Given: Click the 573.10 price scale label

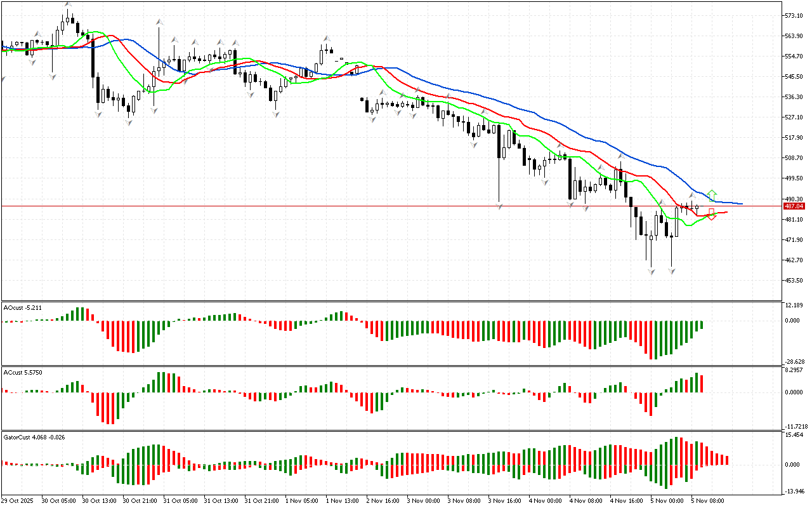Looking at the screenshot, I should pos(794,15).
